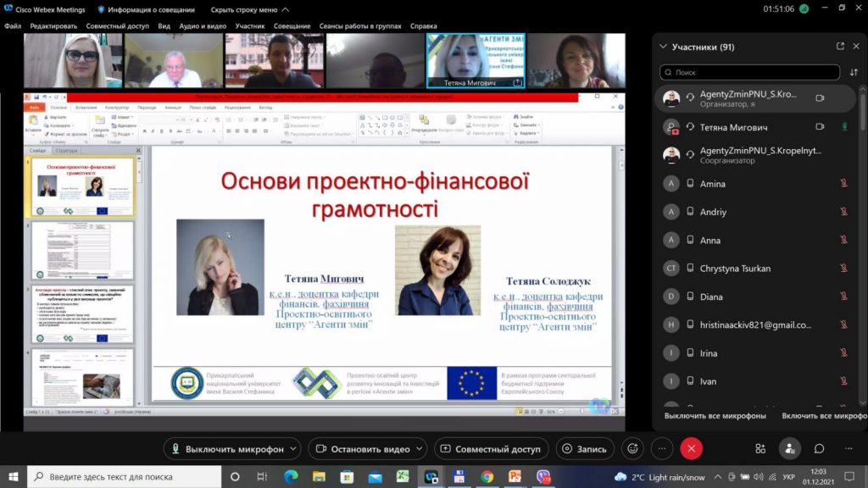
Task: Open the Совещание menu
Action: (x=292, y=26)
